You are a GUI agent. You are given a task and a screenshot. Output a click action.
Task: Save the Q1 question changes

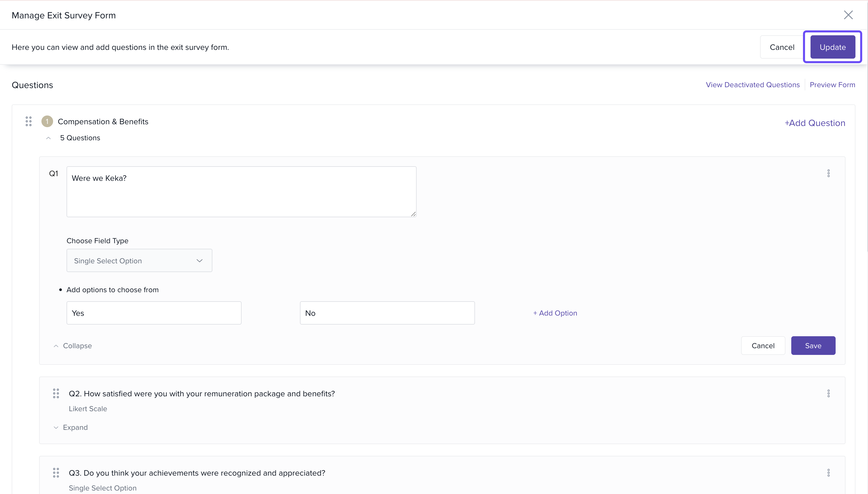point(813,346)
